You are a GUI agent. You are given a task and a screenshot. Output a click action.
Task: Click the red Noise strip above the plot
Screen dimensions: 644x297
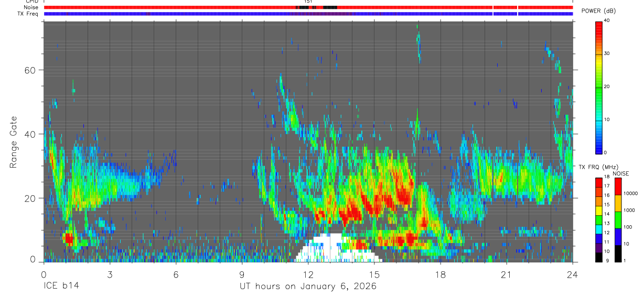(x=308, y=7)
